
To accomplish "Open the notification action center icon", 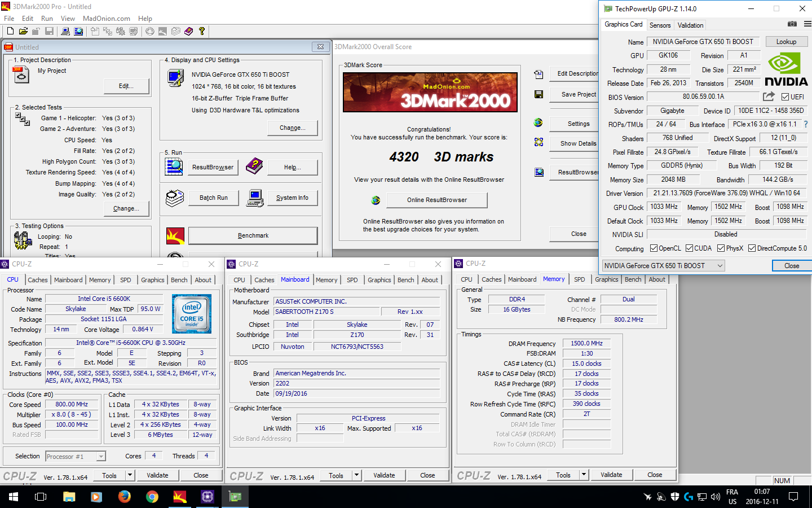I will point(793,497).
